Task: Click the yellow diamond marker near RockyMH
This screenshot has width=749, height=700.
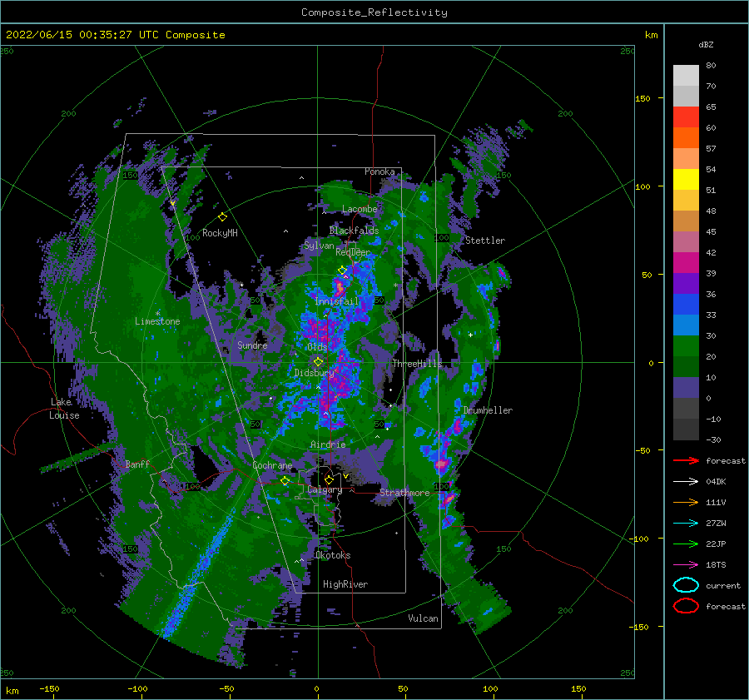Action: tap(222, 217)
